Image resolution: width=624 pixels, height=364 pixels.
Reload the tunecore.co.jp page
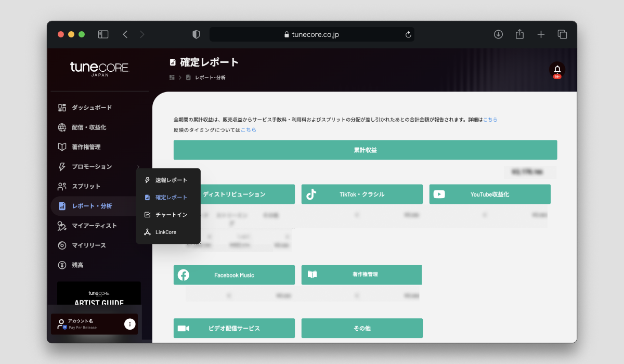click(408, 34)
